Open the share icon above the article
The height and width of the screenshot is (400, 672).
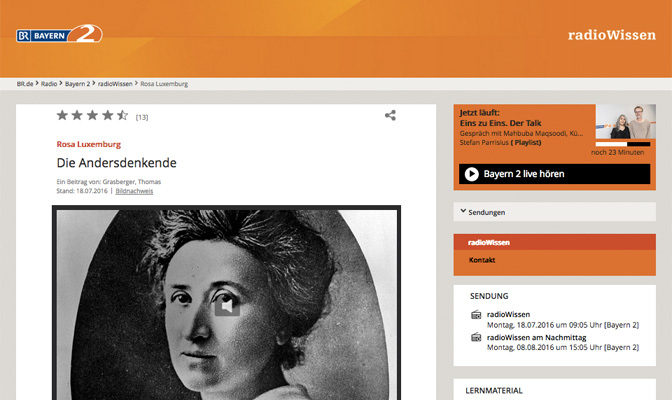[390, 115]
